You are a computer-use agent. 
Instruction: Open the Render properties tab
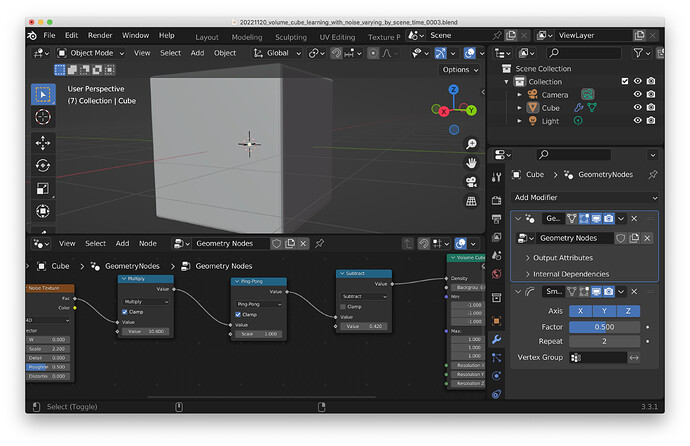click(x=496, y=200)
